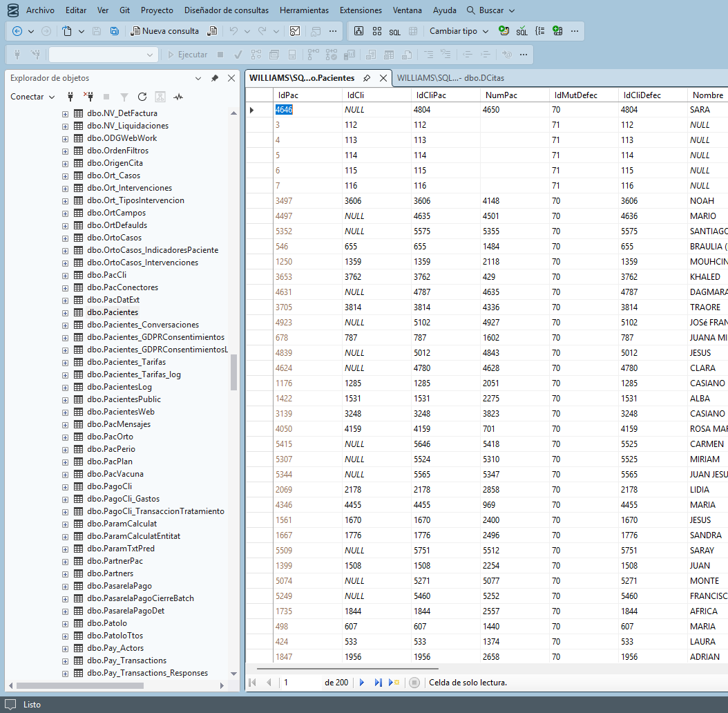The width and height of the screenshot is (728, 713).
Task: Expand the dbo.Pay_Transactions_Responses node
Action: point(66,674)
